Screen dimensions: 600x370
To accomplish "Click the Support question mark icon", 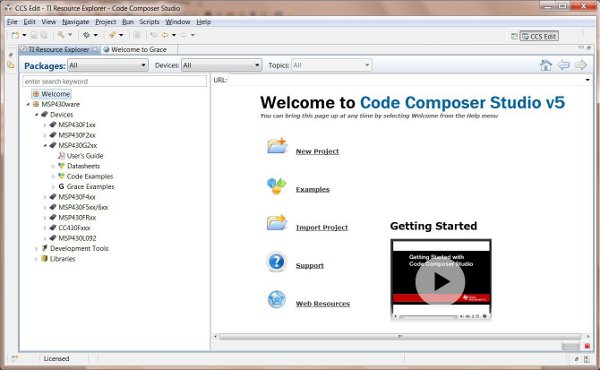I will point(276,262).
